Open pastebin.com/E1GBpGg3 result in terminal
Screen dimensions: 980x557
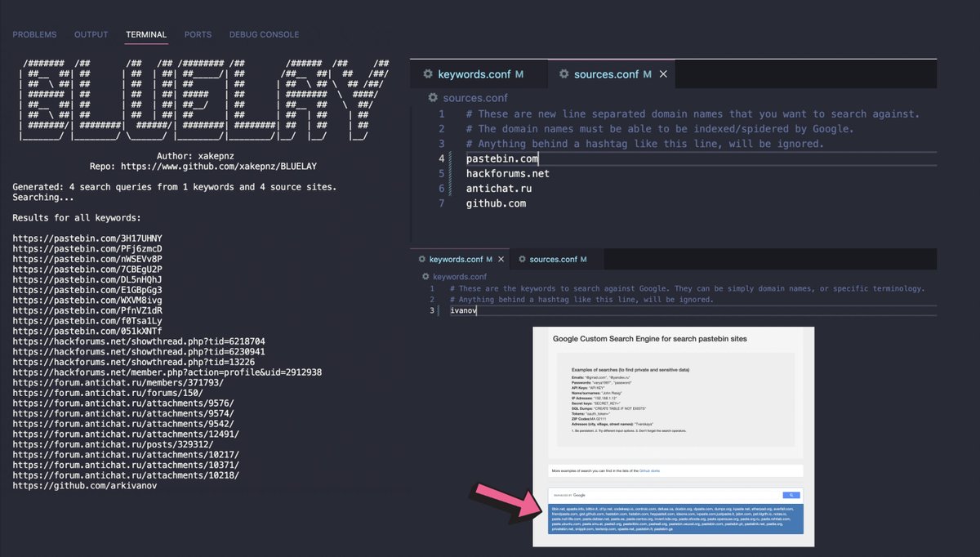87,290
